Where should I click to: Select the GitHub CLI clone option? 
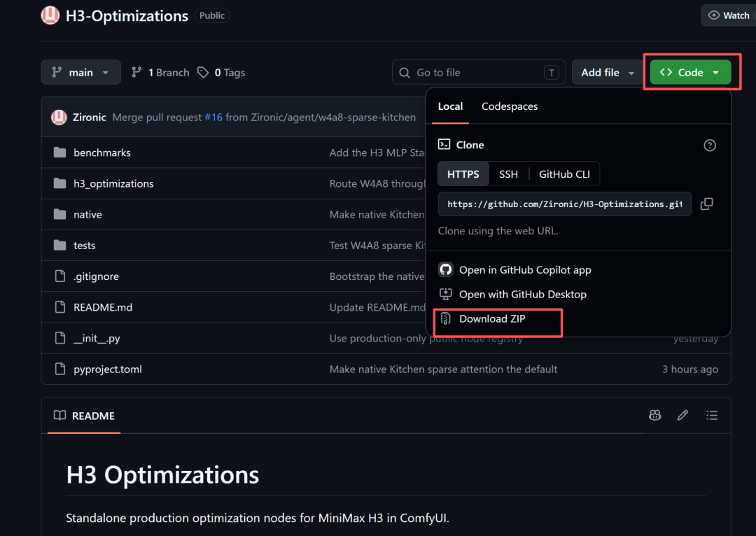click(x=564, y=174)
